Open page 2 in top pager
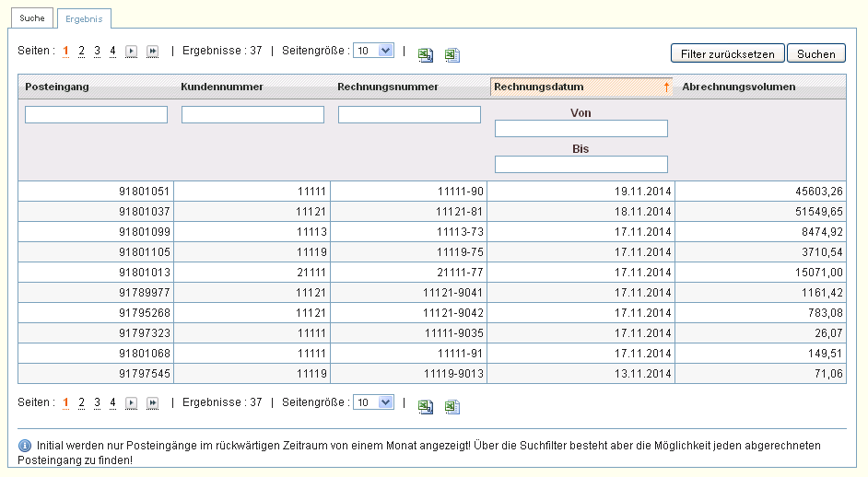Viewport: 868px width, 477px height. (x=81, y=51)
